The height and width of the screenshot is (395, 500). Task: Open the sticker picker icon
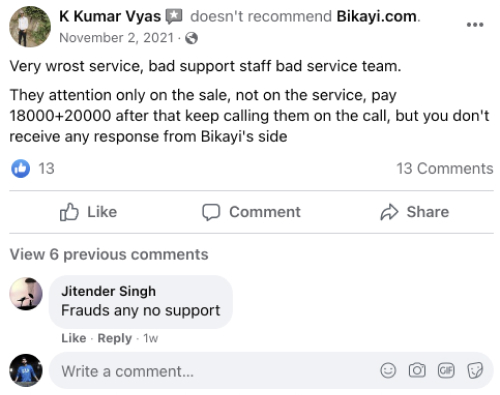click(x=475, y=370)
